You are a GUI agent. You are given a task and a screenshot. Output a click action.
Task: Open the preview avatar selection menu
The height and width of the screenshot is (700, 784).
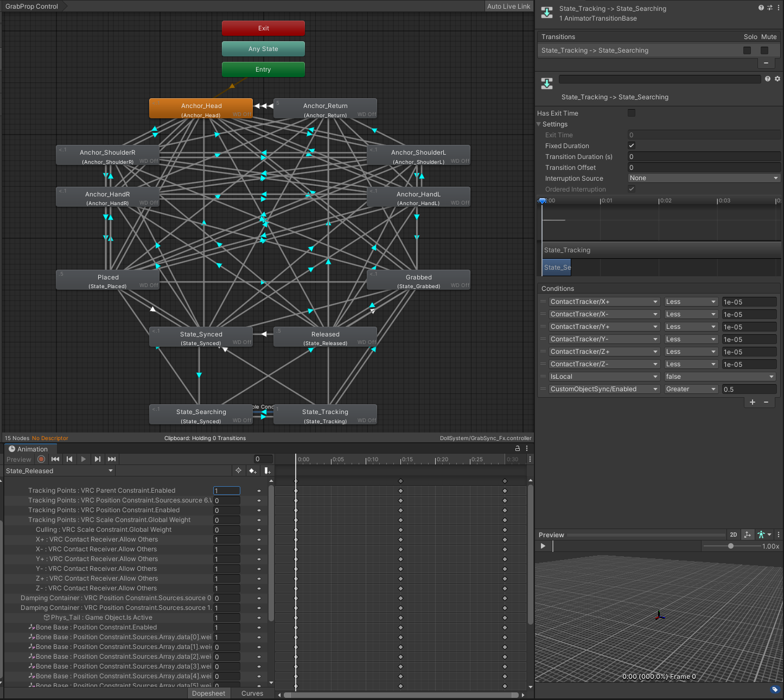click(x=764, y=534)
